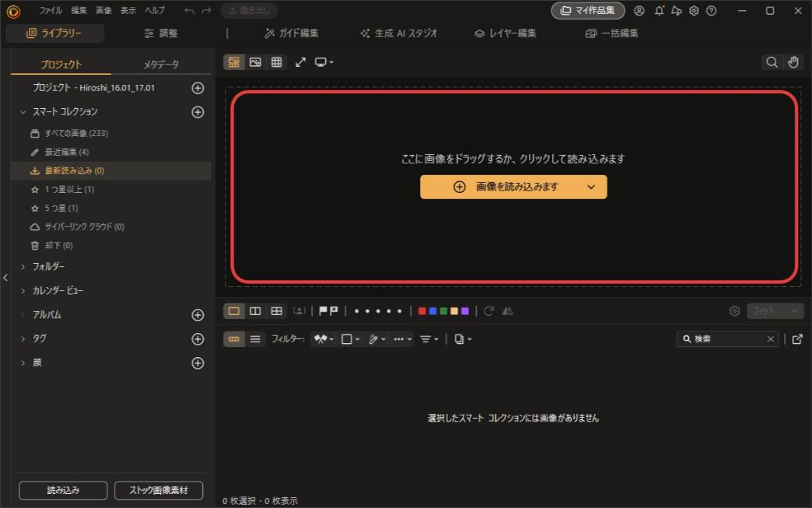Click inside the 検索 search field
This screenshot has width=812, height=508.
723,338
